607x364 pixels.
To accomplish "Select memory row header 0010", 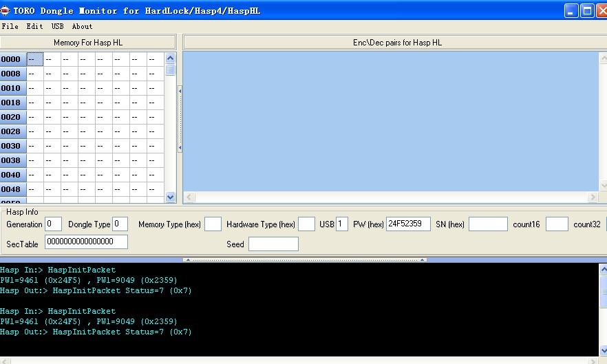I will [x=13, y=88].
